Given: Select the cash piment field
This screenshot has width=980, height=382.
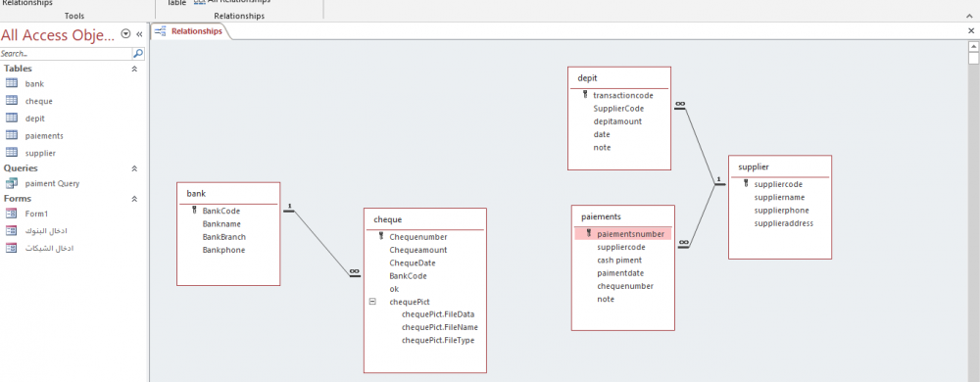Looking at the screenshot, I should (619, 261).
